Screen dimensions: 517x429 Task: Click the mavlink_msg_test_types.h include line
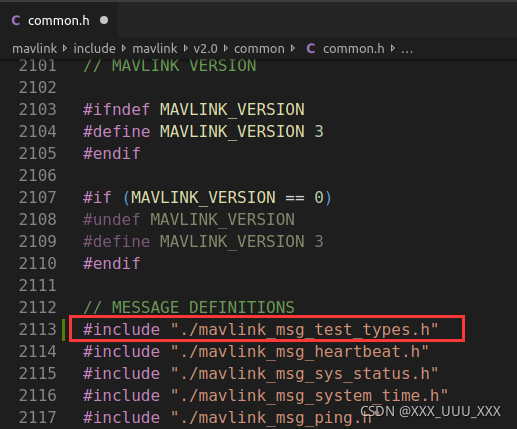pyautogui.click(x=261, y=329)
